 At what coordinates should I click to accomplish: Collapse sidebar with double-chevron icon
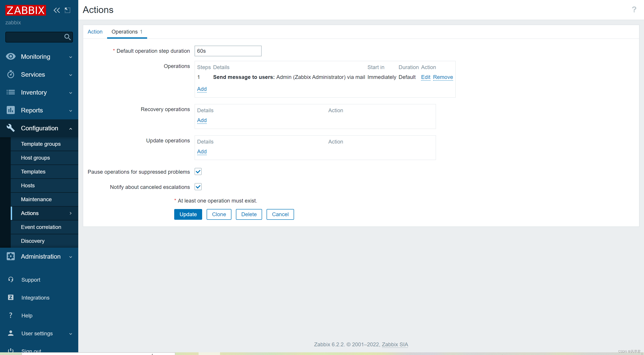pyautogui.click(x=57, y=10)
